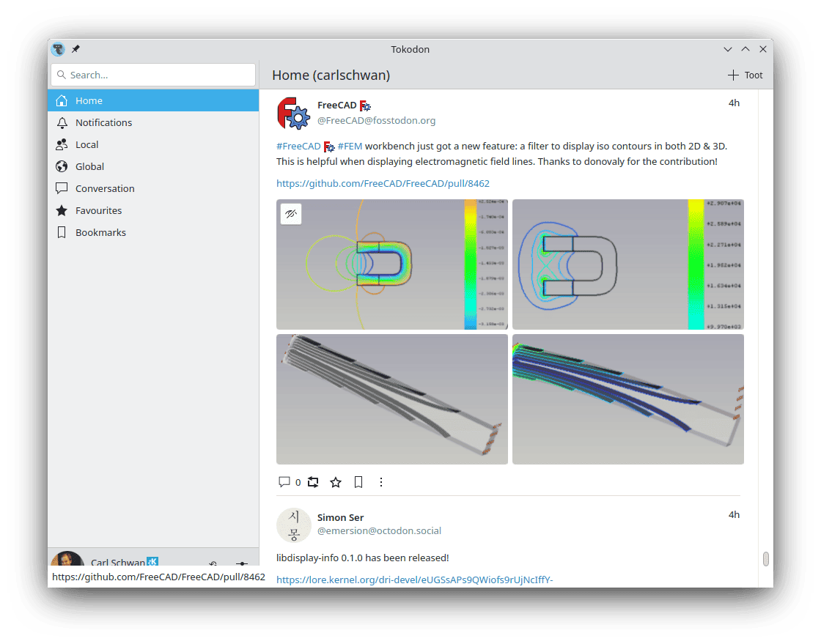Open Notifications from the sidebar
Screen dimensions: 821x644
[153, 122]
